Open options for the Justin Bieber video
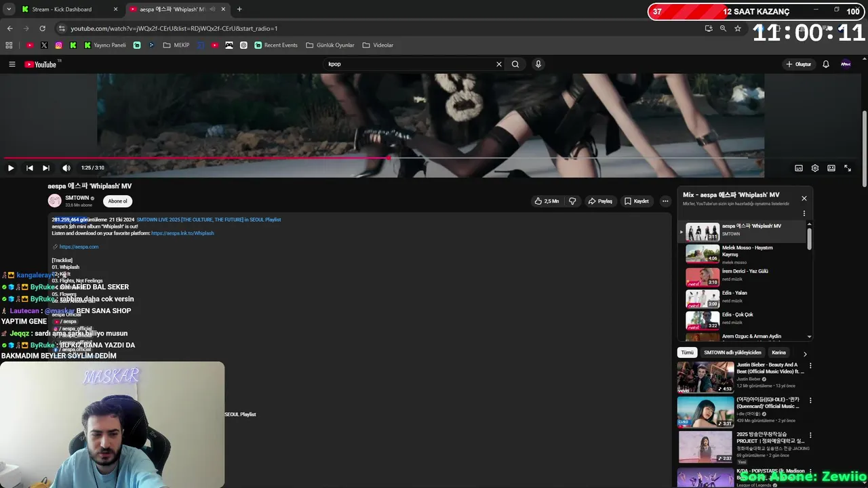 810,366
